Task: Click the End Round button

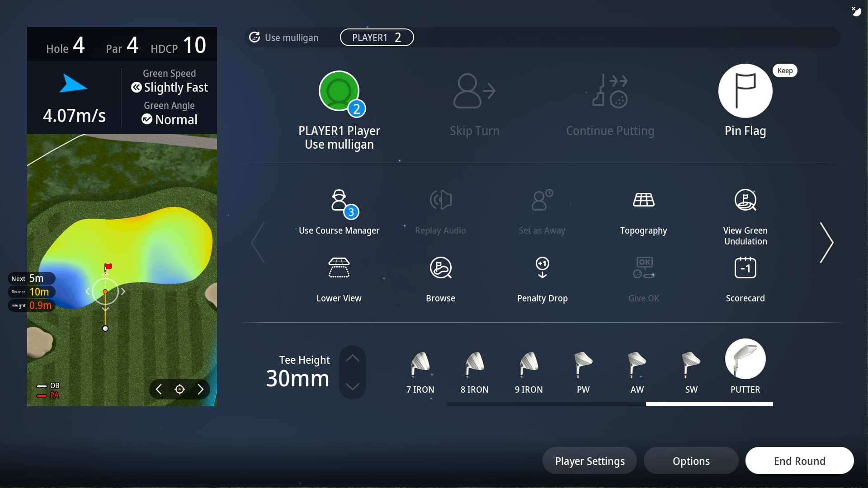Action: pyautogui.click(x=799, y=461)
